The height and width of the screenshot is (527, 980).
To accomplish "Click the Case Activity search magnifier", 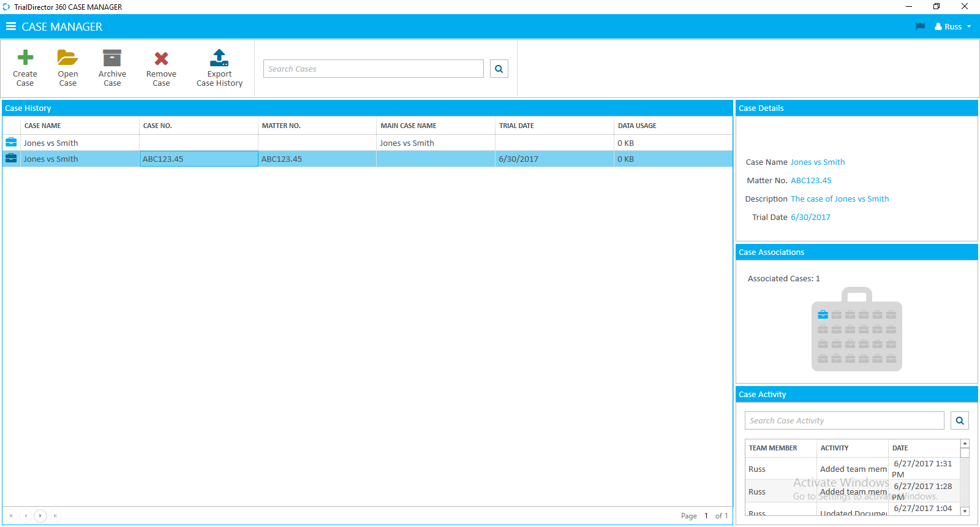I will (x=960, y=421).
